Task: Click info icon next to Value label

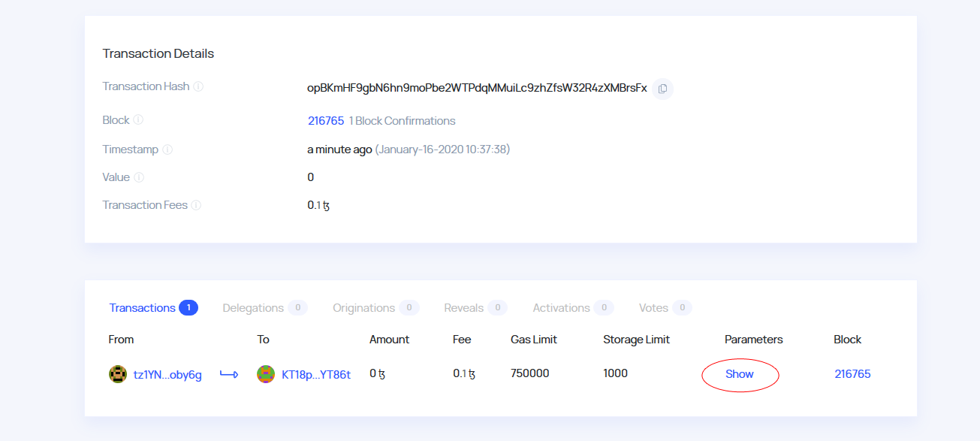Action: (139, 177)
